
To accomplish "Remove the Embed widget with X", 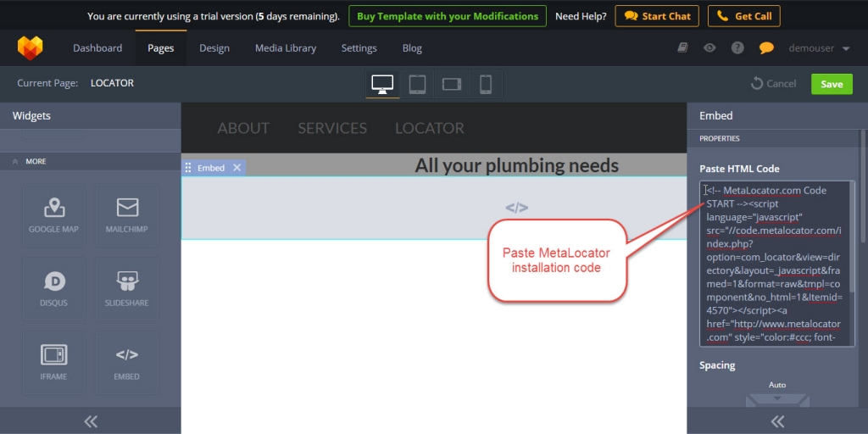I will click(237, 168).
